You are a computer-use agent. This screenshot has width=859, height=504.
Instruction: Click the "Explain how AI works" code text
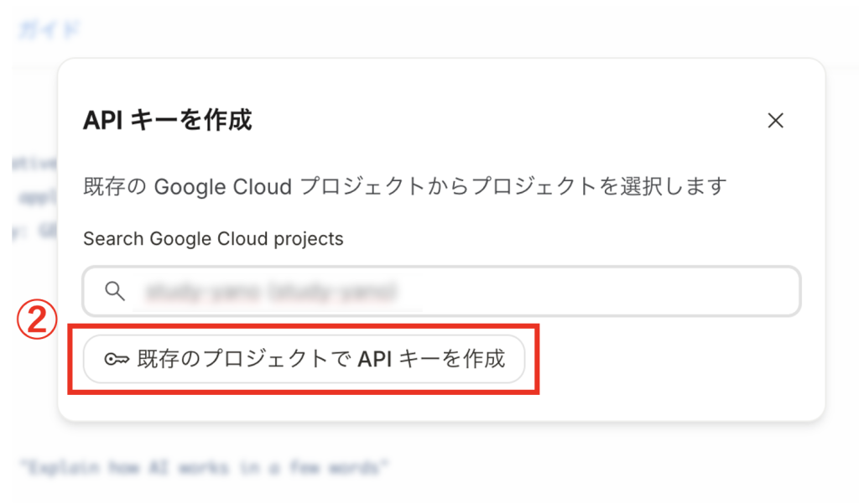[x=205, y=465]
